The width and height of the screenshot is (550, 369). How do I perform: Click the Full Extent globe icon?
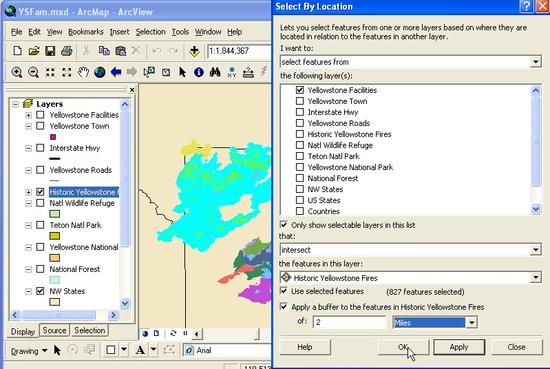click(100, 72)
